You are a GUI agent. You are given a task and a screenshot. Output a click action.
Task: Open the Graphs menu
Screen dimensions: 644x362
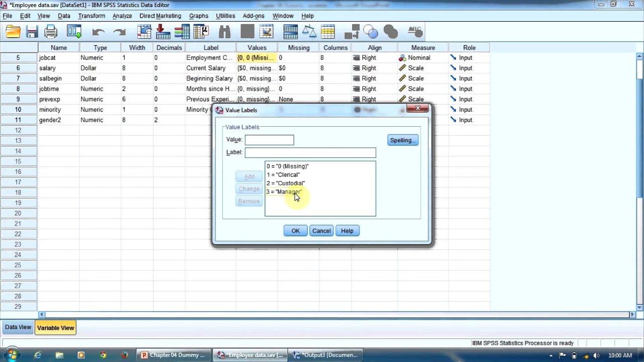pyautogui.click(x=199, y=16)
